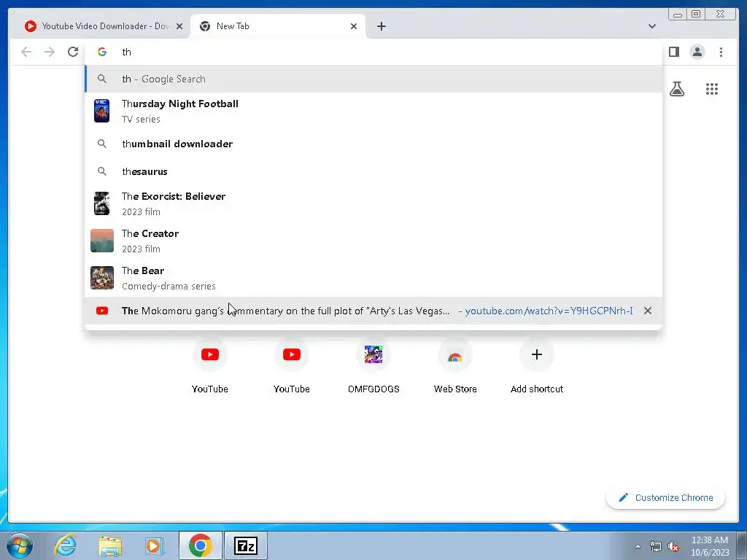The image size is (747, 560).
Task: Click the Chrome taskbar icon
Action: pyautogui.click(x=200, y=545)
